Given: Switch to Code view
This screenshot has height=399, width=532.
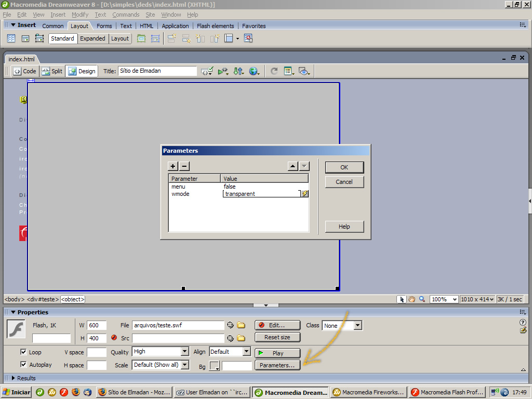Looking at the screenshot, I should (25, 71).
